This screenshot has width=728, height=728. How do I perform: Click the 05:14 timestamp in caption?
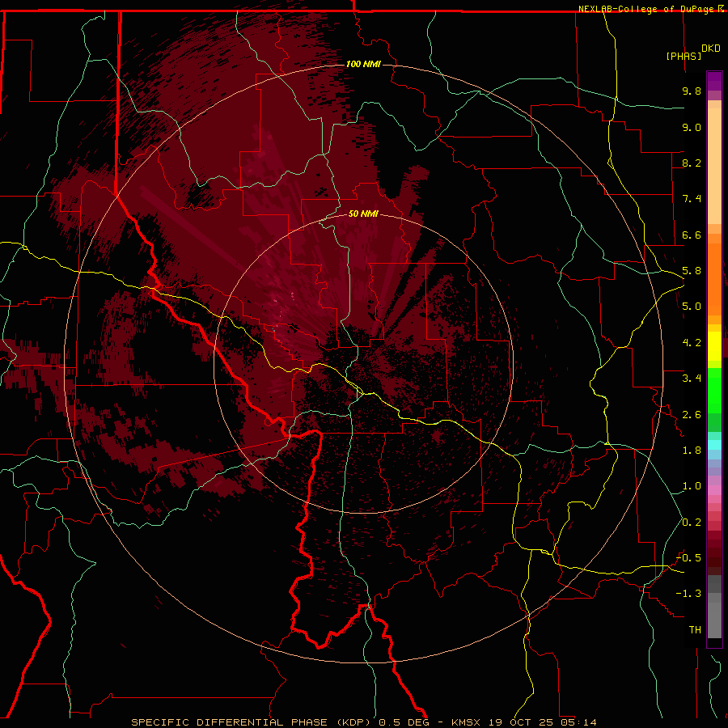click(x=578, y=722)
